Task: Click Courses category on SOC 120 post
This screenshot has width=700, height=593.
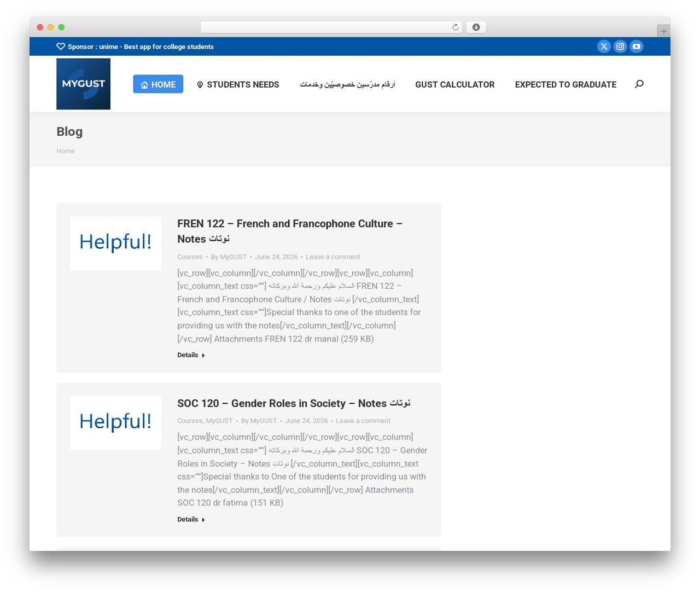Action: pos(190,421)
